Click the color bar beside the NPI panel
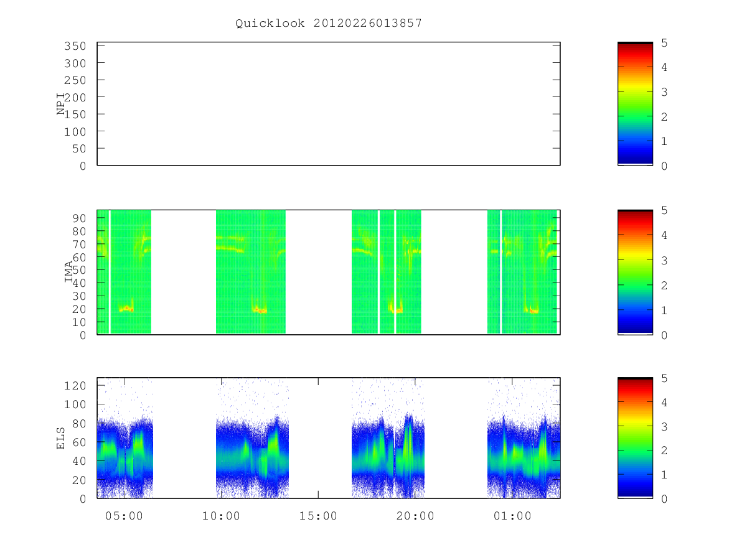747x560 pixels. tap(635, 103)
